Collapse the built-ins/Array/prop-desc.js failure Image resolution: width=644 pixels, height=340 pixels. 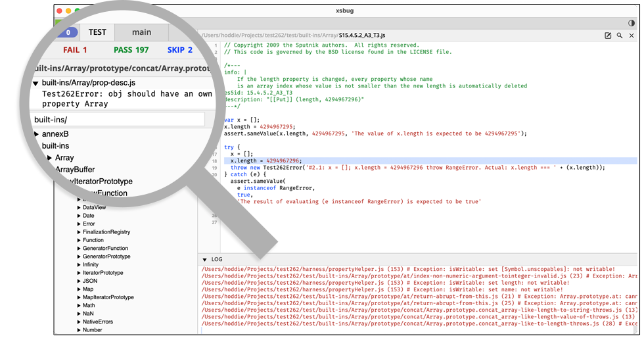click(x=35, y=84)
